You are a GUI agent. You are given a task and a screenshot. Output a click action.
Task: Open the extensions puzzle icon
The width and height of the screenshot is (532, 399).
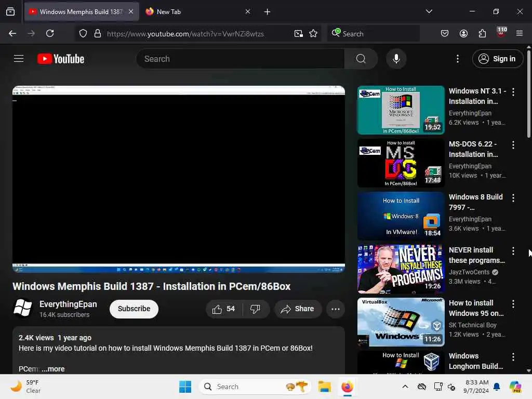tap(482, 33)
